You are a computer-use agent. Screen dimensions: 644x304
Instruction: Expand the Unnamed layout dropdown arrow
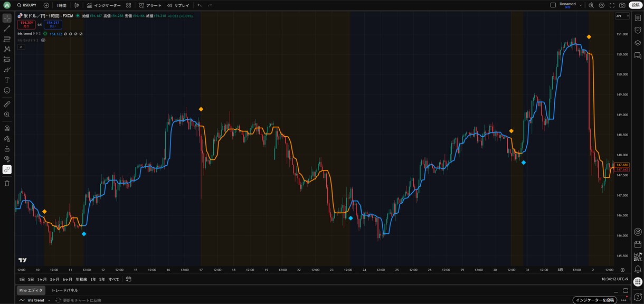click(x=581, y=5)
